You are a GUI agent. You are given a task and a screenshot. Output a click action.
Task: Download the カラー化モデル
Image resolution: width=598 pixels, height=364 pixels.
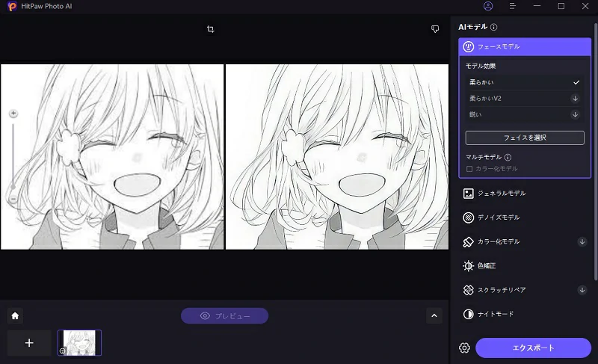582,241
